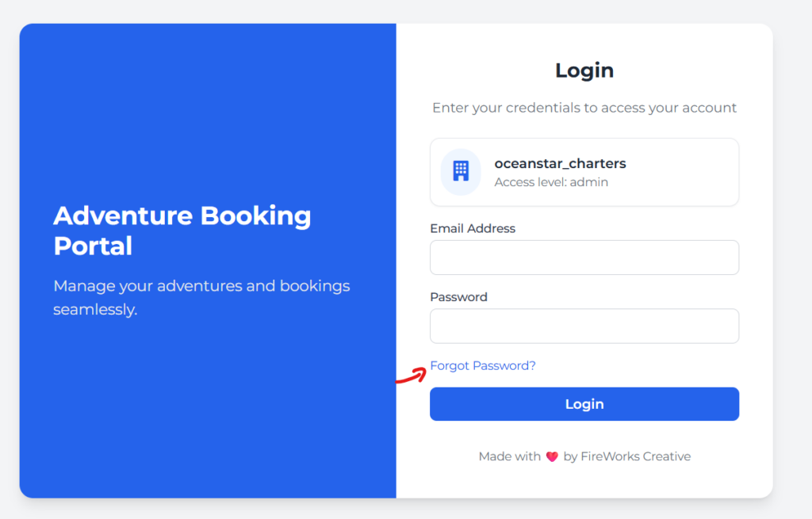Click the Password label

pyautogui.click(x=458, y=297)
